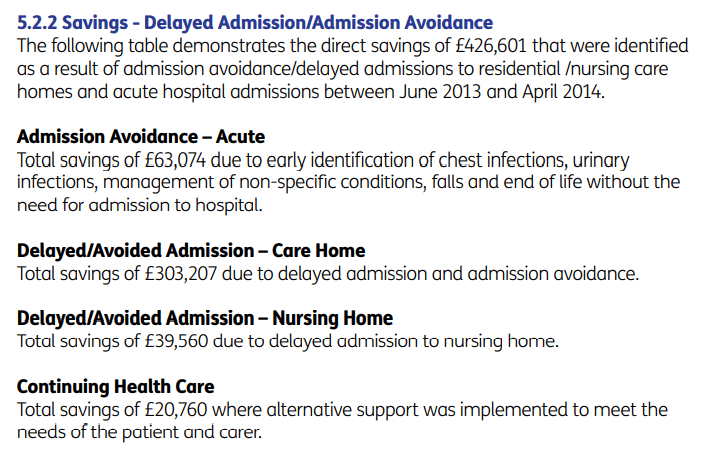Screen dimensions: 711x457
Task: Click the phrase "The following table"
Action: [92, 45]
